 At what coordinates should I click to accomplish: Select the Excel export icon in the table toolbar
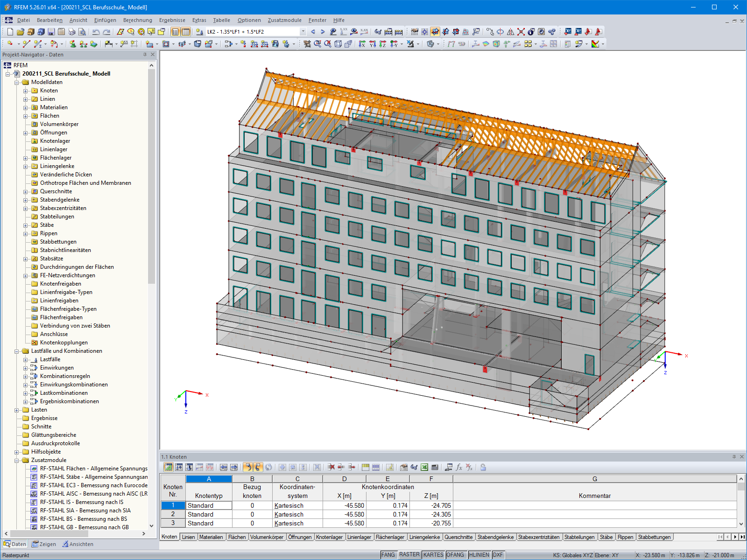[424, 467]
